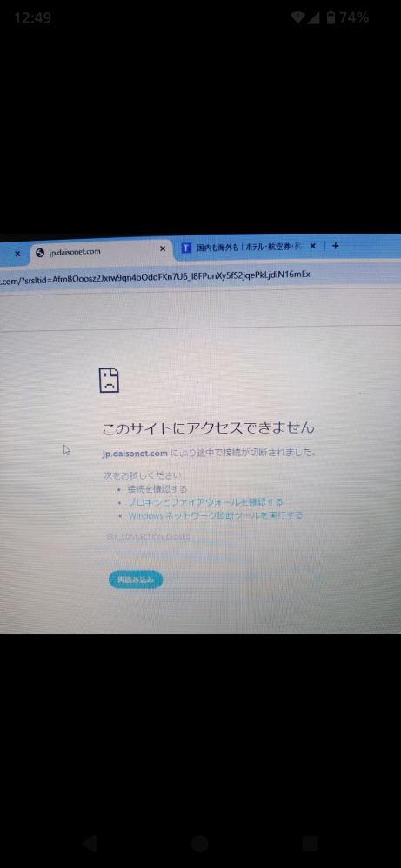Select the 接続を確認する list item

pos(157,489)
